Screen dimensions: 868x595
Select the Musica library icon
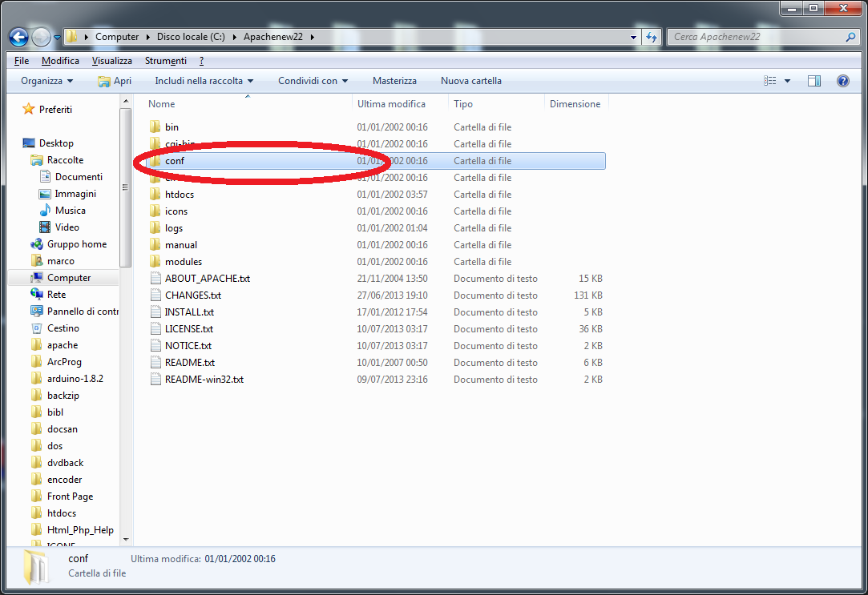45,211
